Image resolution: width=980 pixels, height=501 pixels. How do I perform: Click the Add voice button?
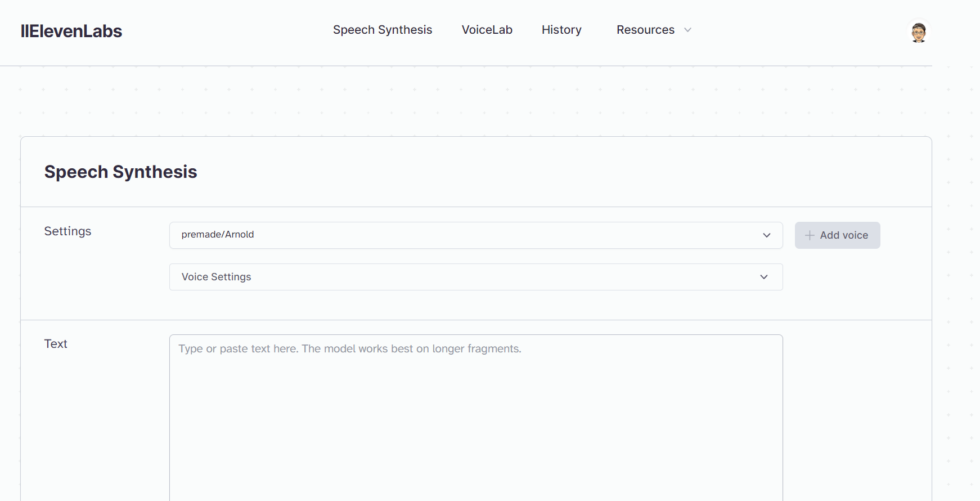click(837, 235)
